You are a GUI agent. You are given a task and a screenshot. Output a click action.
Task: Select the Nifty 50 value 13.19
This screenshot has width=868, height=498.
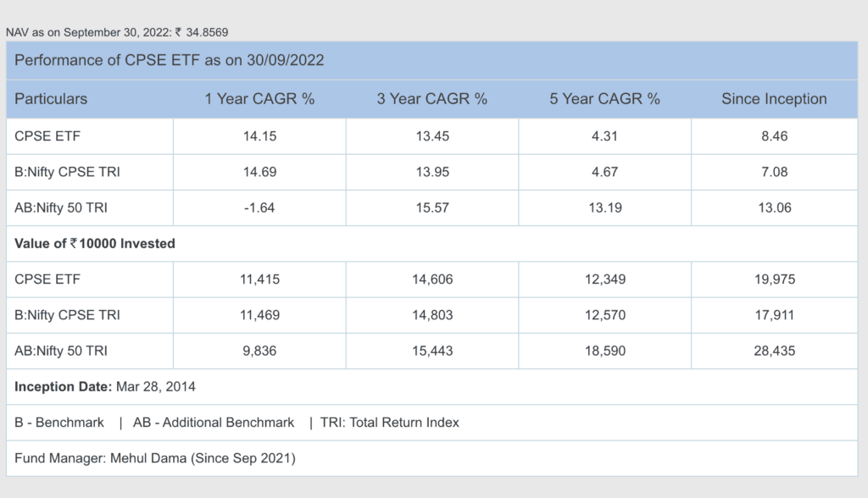click(605, 207)
